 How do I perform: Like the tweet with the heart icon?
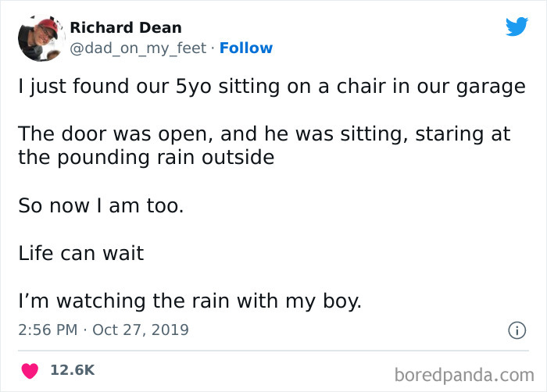(31, 369)
